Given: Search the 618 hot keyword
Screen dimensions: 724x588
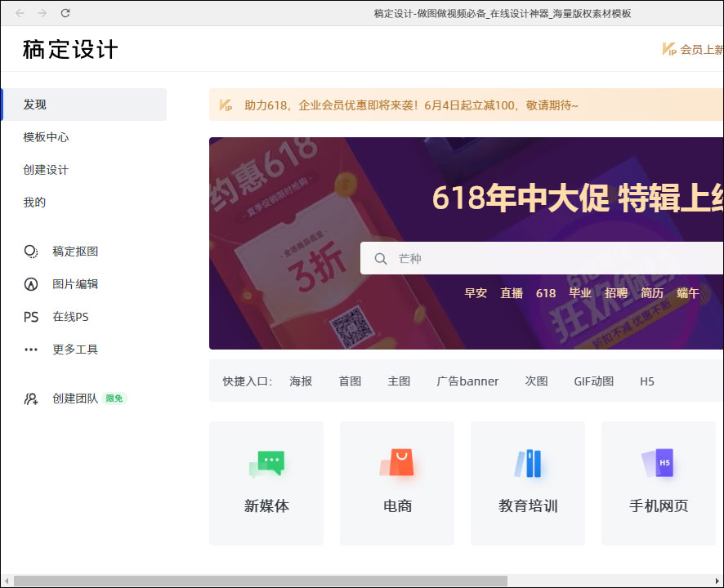Looking at the screenshot, I should 546,293.
